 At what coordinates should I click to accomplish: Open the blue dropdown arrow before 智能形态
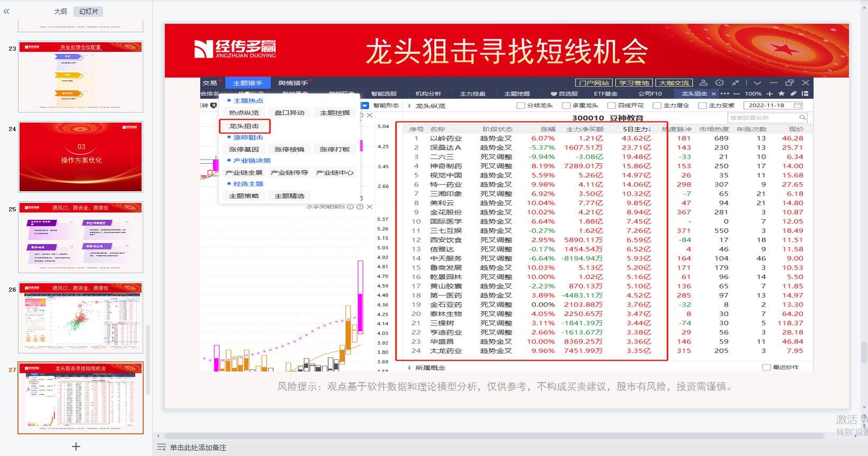[x=365, y=106]
